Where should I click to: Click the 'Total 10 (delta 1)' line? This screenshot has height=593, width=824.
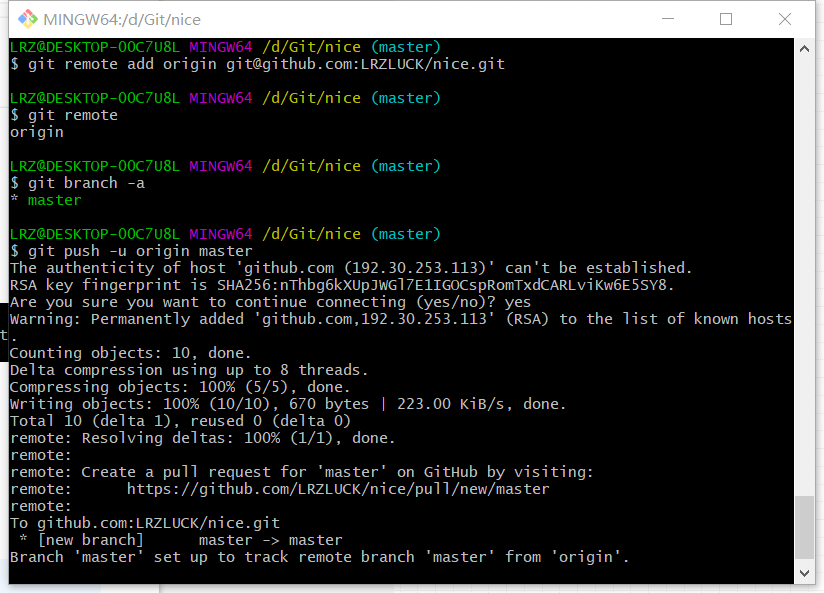tap(180, 421)
